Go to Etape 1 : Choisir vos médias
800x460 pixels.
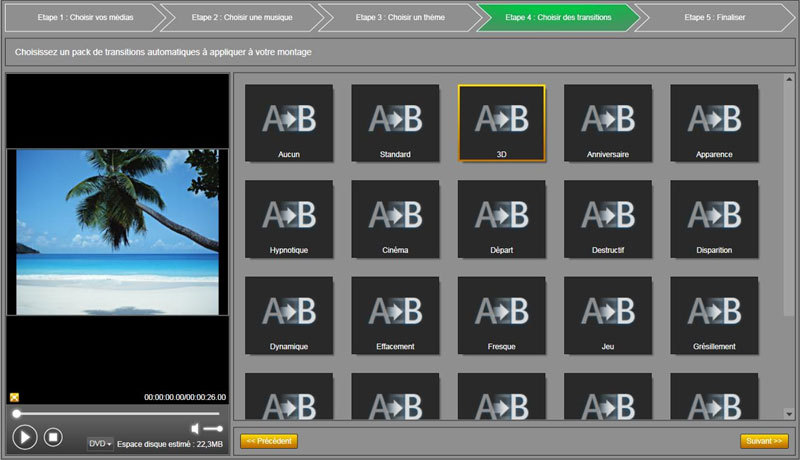(78, 17)
